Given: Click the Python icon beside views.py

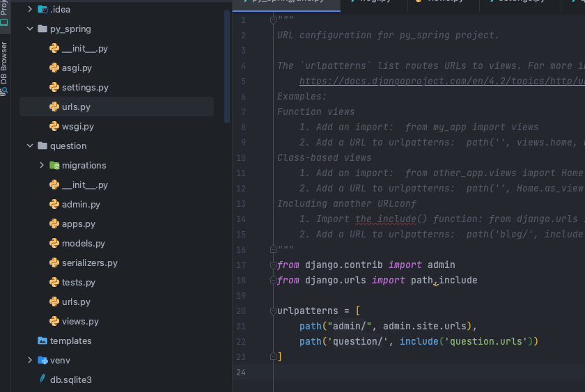Looking at the screenshot, I should [54, 321].
